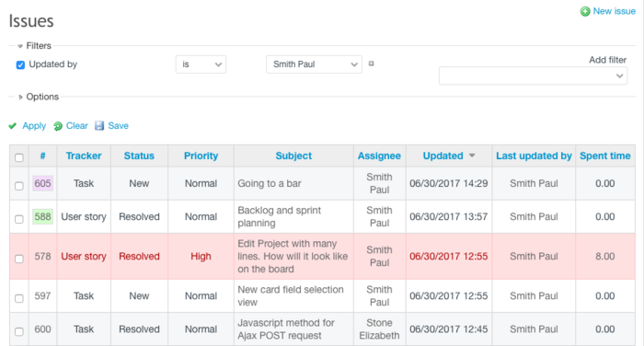This screenshot has width=644, height=346.
Task: Click the 06/30/2017 12:45 updated date
Action: point(449,329)
